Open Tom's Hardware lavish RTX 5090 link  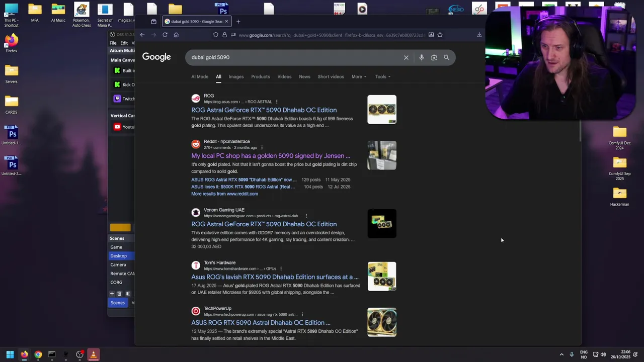(x=275, y=277)
